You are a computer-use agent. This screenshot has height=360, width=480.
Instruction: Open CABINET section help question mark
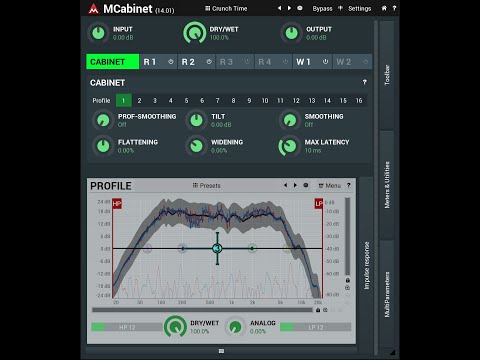point(365,82)
